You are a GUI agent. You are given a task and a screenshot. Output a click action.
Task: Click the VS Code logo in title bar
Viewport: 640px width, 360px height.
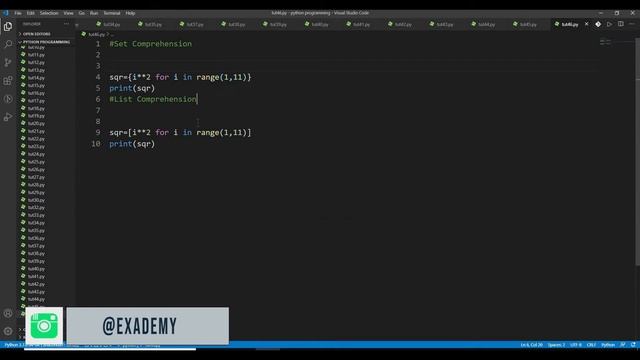pyautogui.click(x=5, y=13)
